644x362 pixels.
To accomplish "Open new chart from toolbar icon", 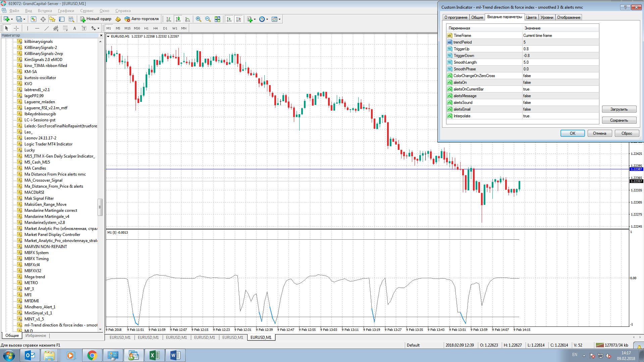I will 6,19.
